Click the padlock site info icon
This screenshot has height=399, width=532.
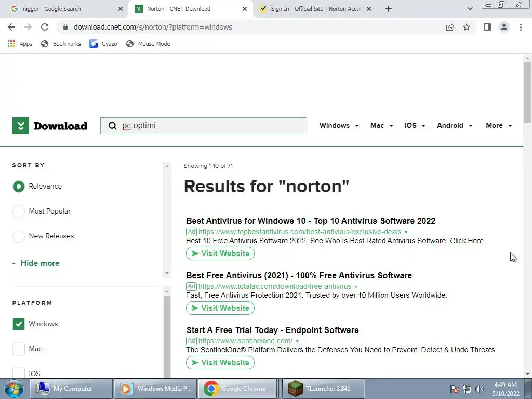[65, 27]
